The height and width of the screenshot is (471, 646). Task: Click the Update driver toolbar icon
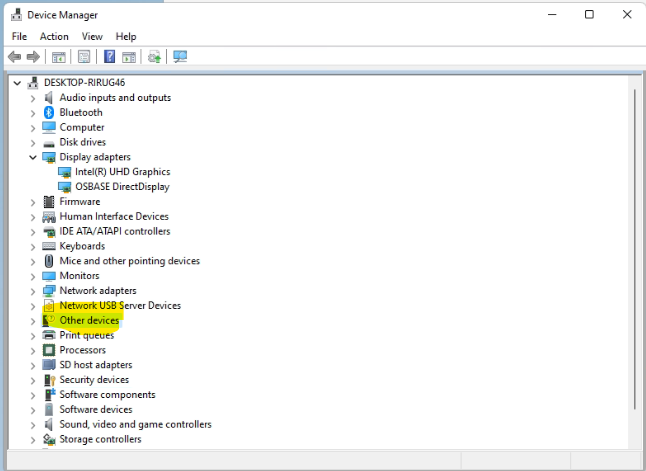(154, 57)
